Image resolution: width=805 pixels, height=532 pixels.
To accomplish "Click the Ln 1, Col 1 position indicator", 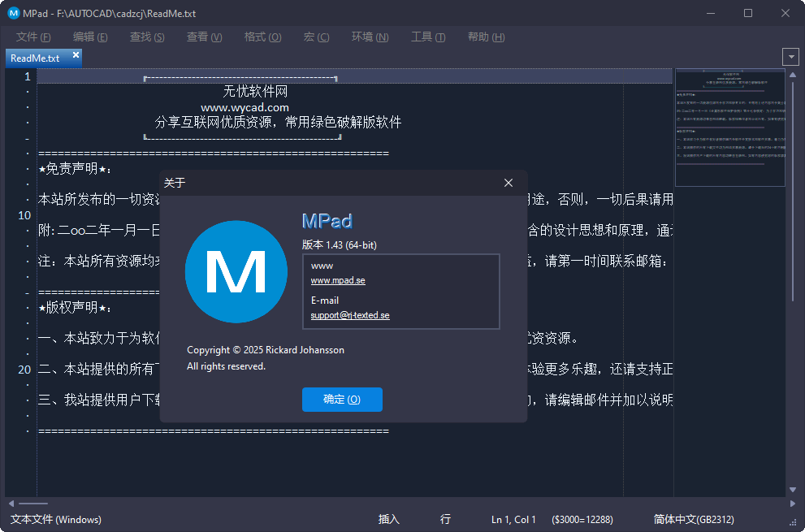I will coord(513,519).
